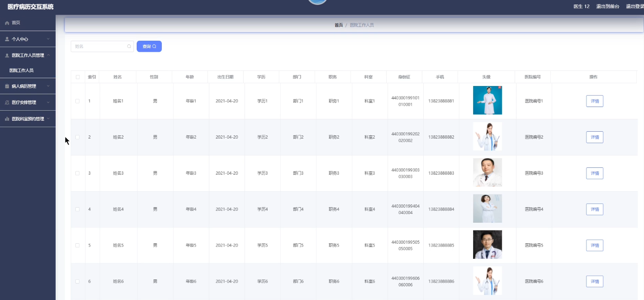Click phone number 13823888884

pos(441,209)
